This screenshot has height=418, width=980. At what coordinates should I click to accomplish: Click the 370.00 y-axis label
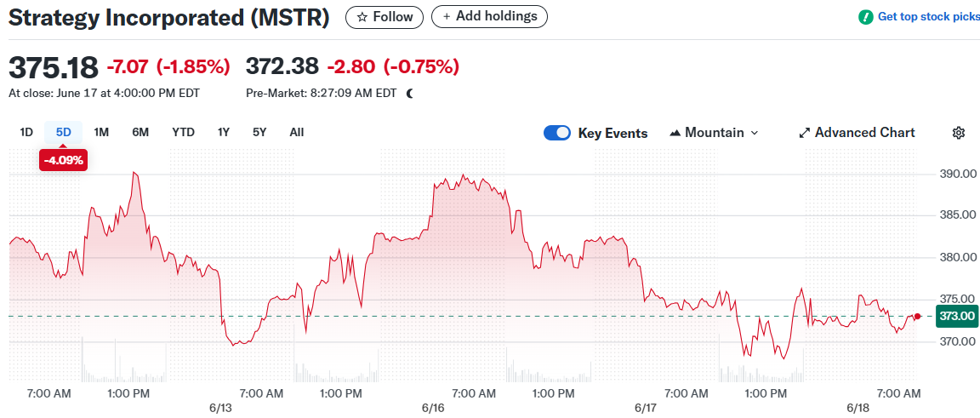tap(958, 341)
